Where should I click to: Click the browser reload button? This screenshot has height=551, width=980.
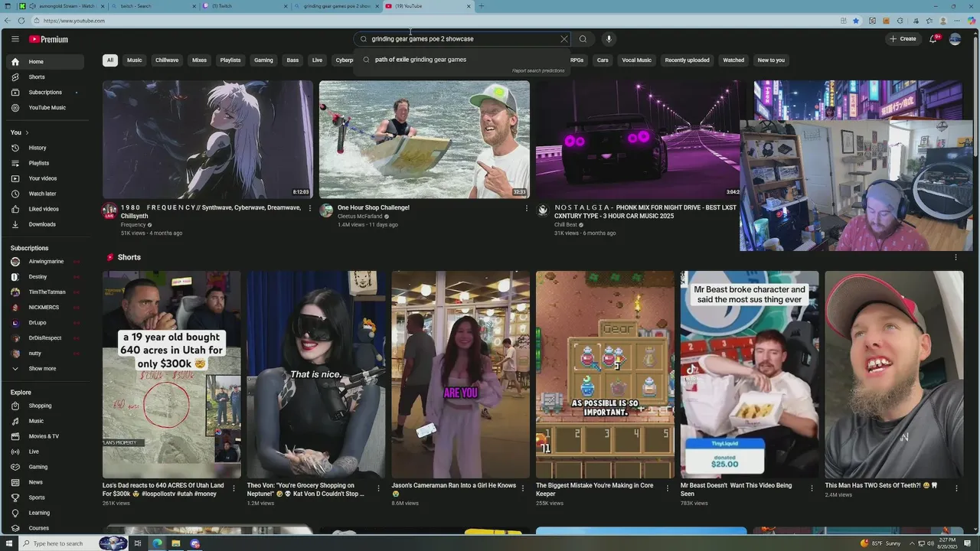tap(21, 21)
